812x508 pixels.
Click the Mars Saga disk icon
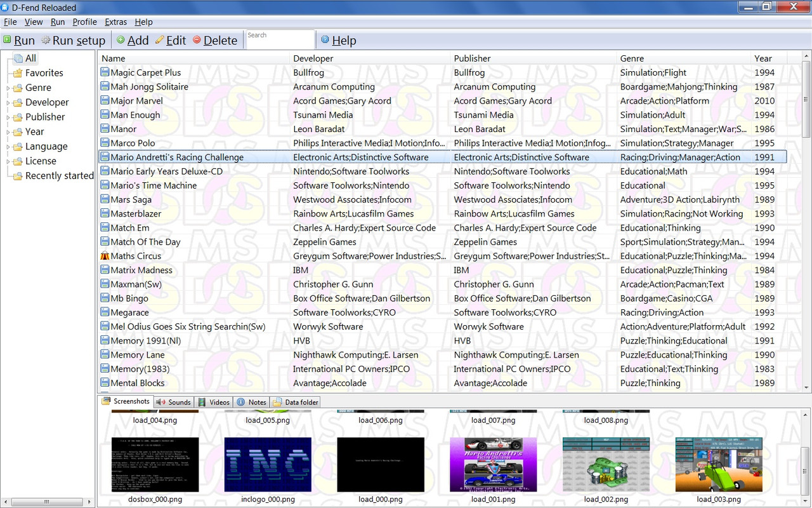(x=105, y=199)
